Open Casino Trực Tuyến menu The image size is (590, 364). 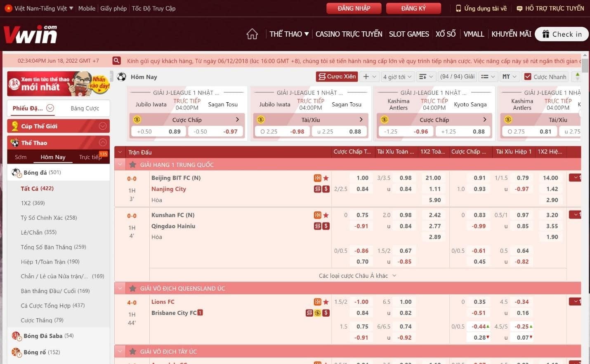coord(349,34)
